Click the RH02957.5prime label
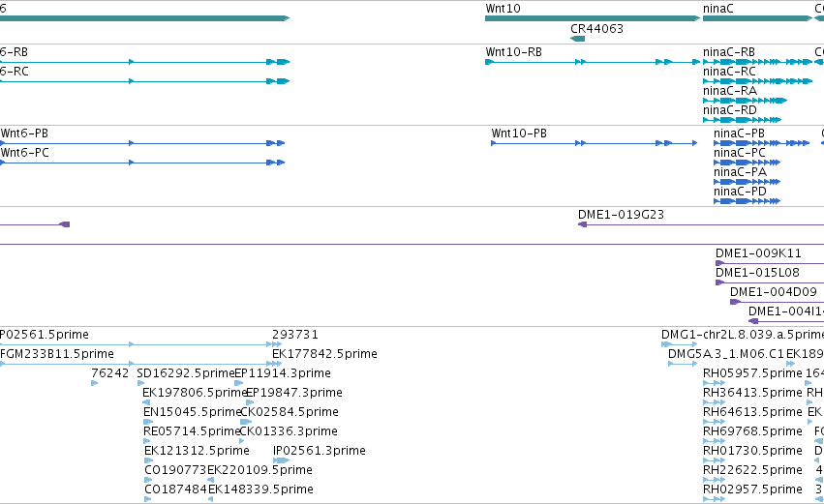The height and width of the screenshot is (504, 824). click(752, 489)
